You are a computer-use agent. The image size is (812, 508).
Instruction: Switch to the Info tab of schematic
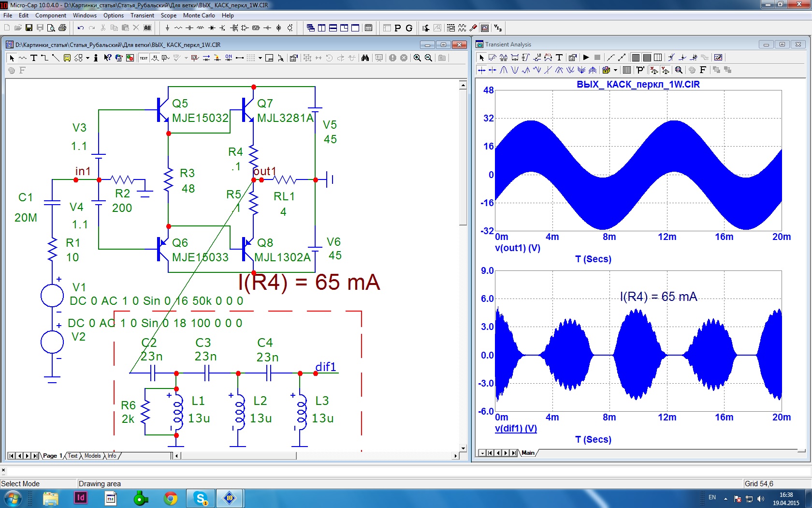click(112, 456)
